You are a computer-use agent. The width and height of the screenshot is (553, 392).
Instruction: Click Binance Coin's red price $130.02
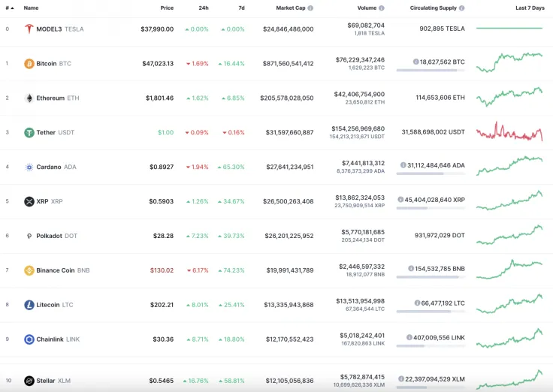click(162, 270)
